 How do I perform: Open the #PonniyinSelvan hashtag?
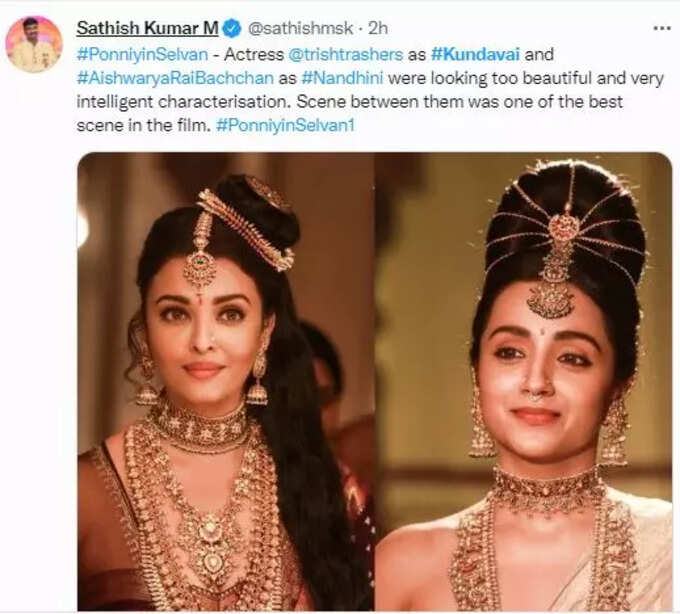(142, 55)
